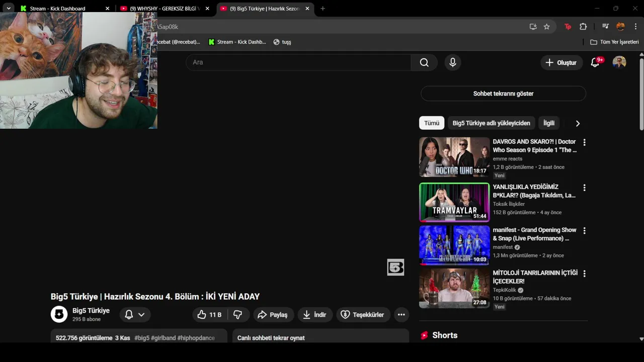
Task: Show next filter chips with right arrow
Action: (578, 123)
